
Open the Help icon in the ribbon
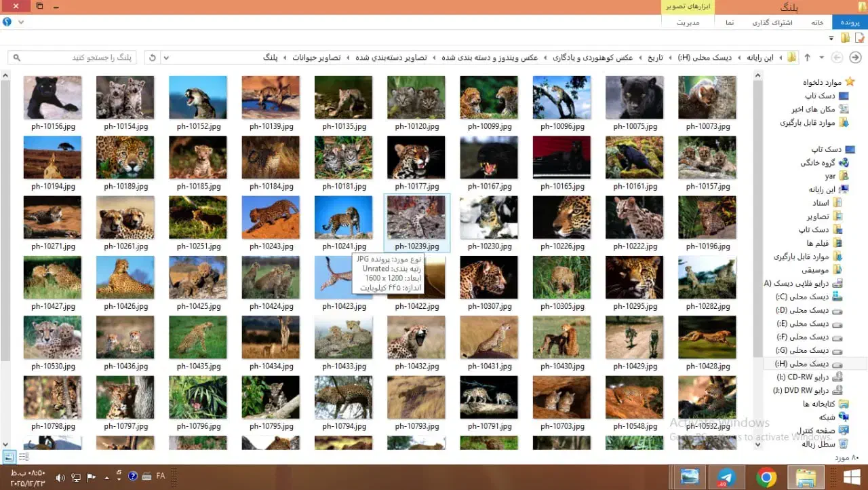tap(7, 22)
